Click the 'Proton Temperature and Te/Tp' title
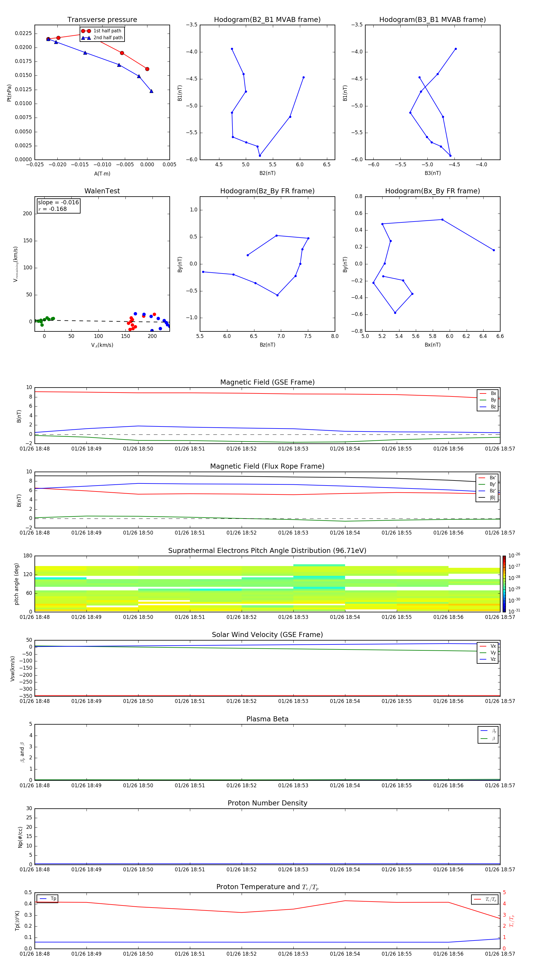This screenshot has width=535, height=980. pos(267,887)
